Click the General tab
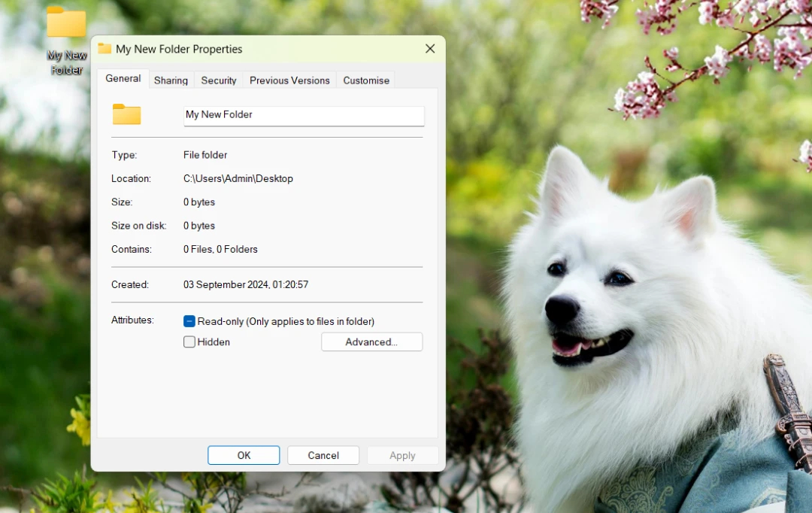Screen dimensions: 812x513 (x=123, y=78)
